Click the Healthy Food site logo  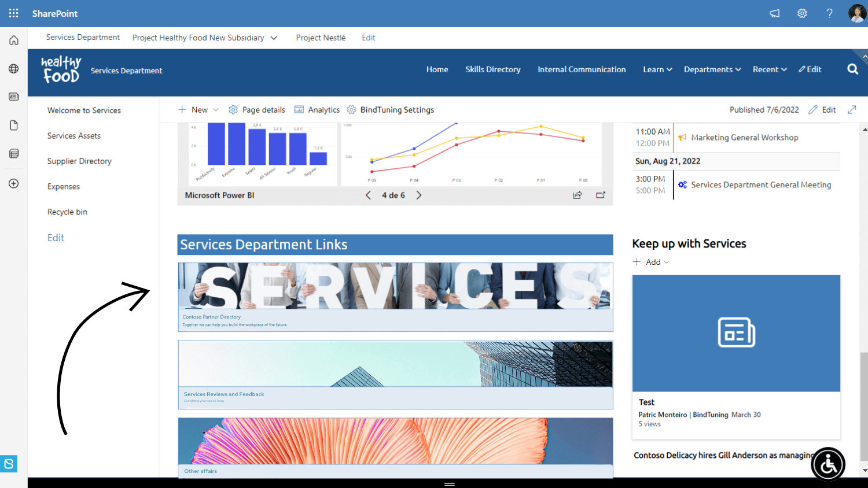[61, 70]
